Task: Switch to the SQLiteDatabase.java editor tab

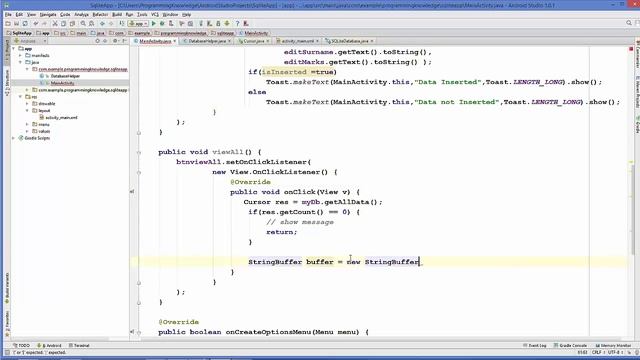Action: point(349,41)
